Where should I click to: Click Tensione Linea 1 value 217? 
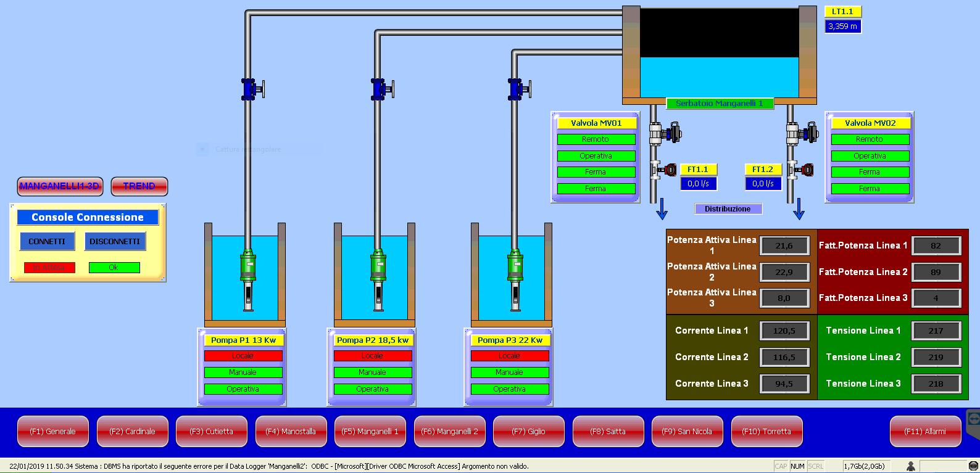pos(936,331)
